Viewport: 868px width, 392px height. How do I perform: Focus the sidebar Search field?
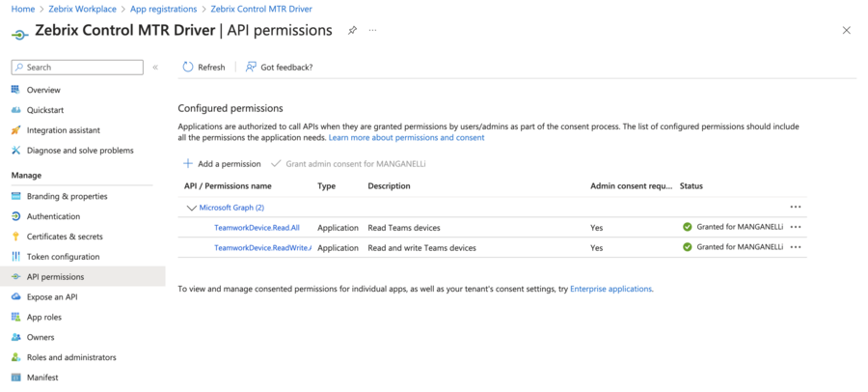click(x=77, y=67)
